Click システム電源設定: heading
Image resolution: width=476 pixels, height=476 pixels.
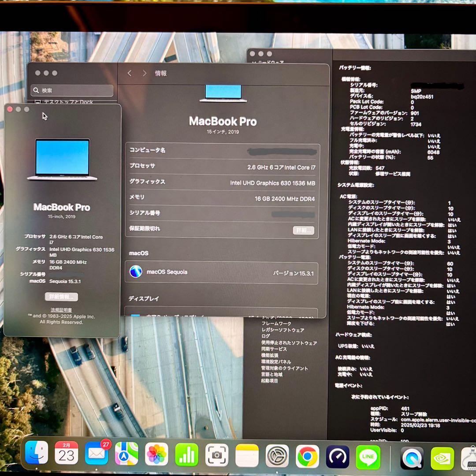(356, 185)
